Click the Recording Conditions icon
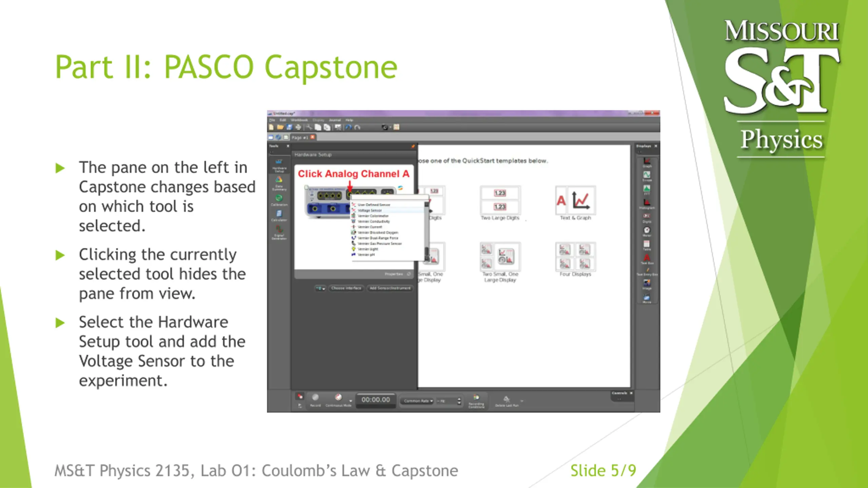The width and height of the screenshot is (868, 488). tap(476, 401)
